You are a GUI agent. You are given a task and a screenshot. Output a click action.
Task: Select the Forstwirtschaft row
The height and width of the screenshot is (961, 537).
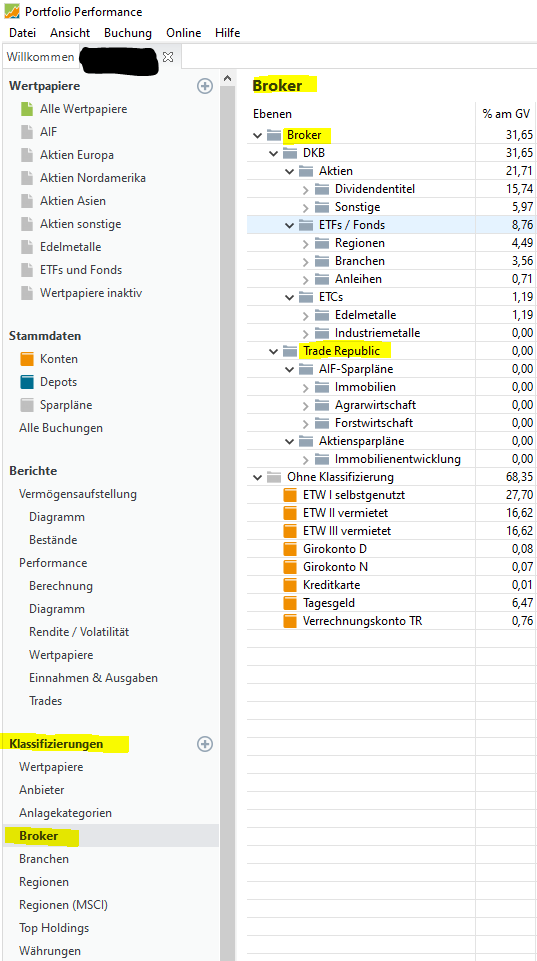[x=391, y=423]
